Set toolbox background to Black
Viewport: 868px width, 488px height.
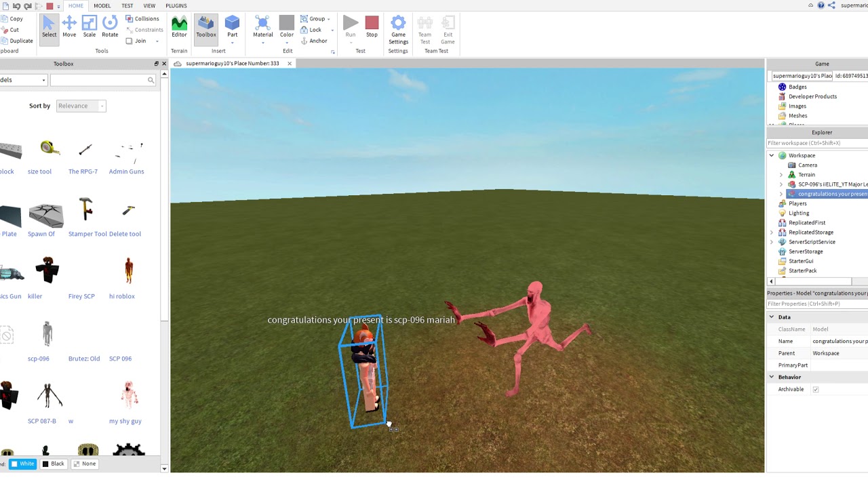click(x=53, y=464)
